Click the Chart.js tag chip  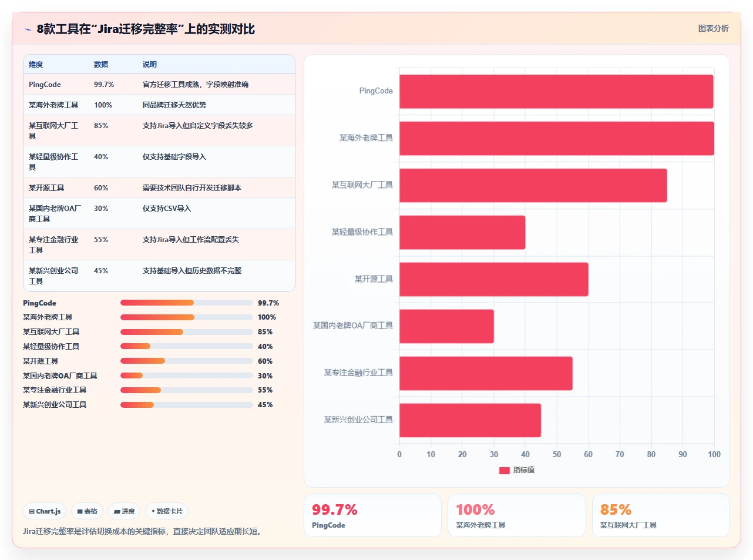click(45, 511)
